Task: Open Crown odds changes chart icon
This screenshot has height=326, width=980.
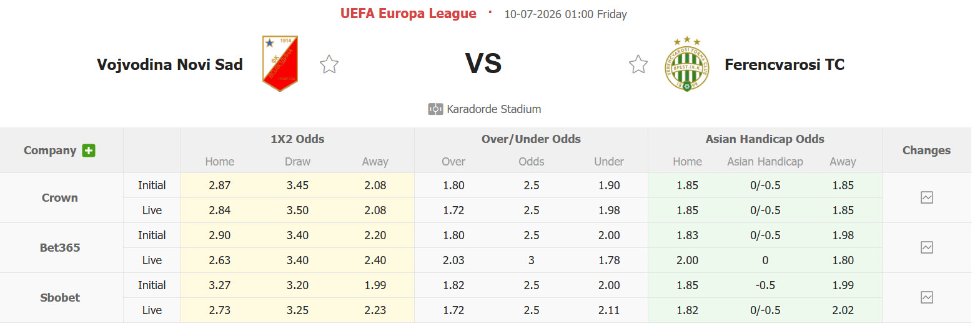Action: (x=927, y=197)
